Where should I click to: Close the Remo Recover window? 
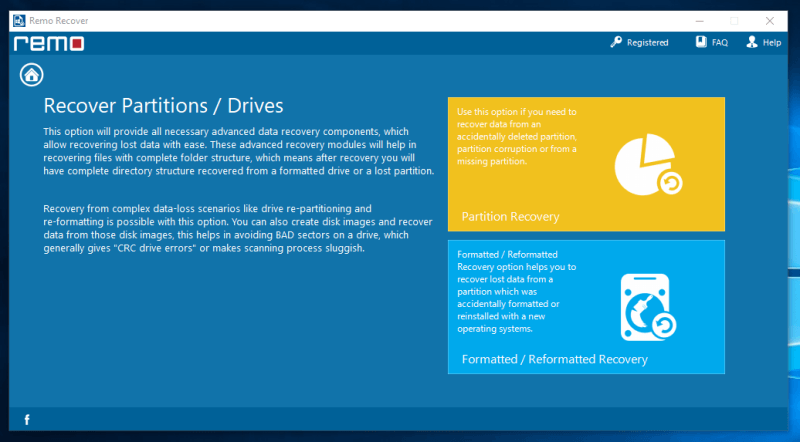pos(769,21)
